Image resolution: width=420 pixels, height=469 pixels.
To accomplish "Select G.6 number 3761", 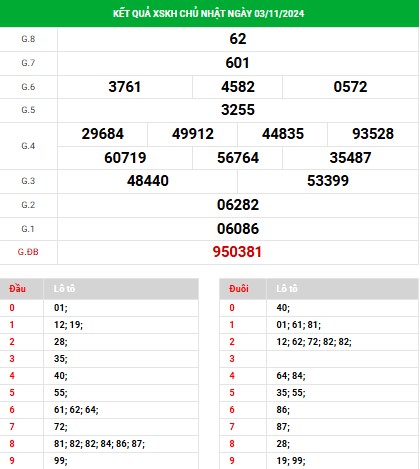I will (x=125, y=87).
